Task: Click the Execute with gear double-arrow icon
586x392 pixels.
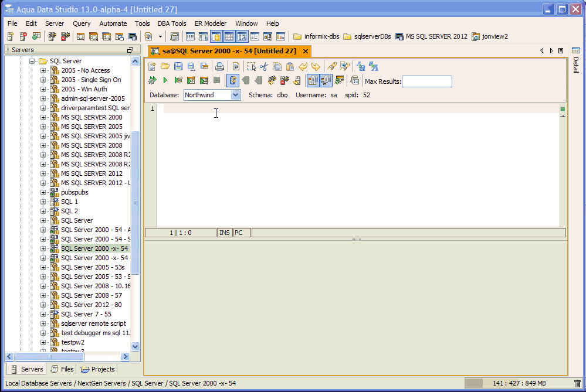Action: (x=152, y=80)
